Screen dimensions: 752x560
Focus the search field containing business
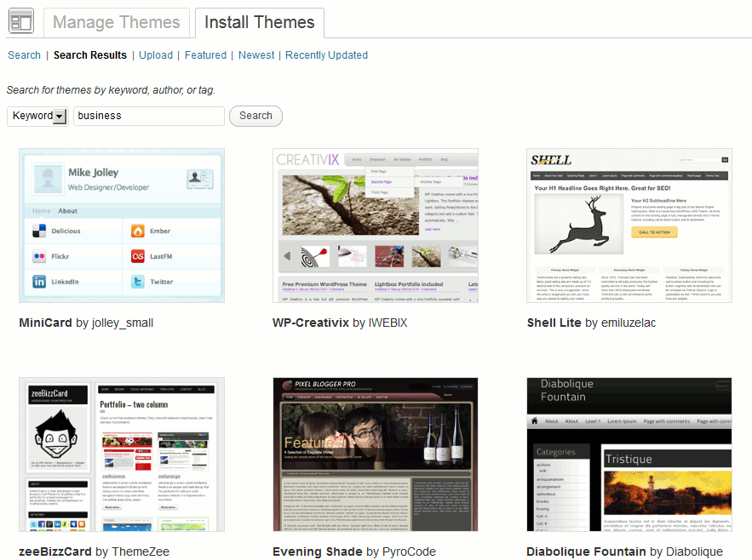[149, 116]
